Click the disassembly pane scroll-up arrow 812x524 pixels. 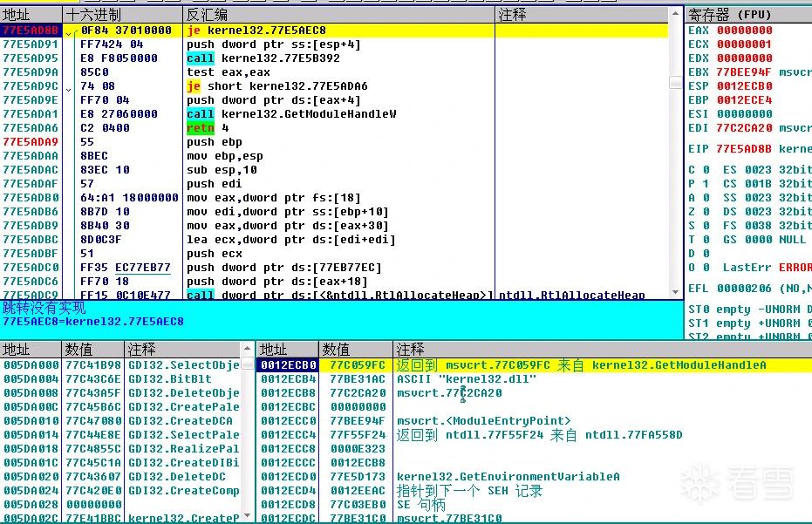(x=675, y=14)
